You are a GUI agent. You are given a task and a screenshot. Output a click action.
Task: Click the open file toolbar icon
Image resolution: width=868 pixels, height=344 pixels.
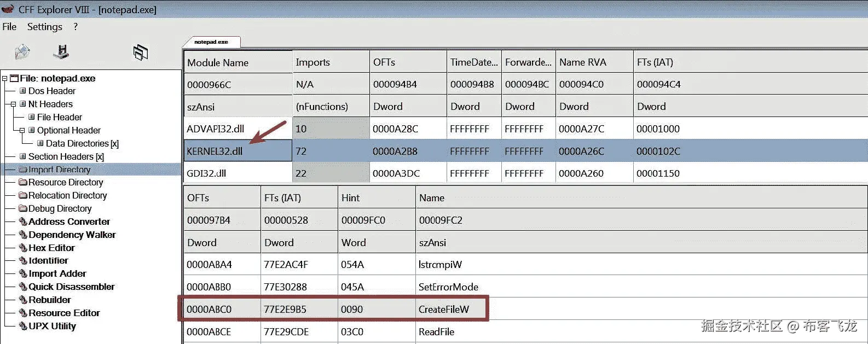pyautogui.click(x=22, y=52)
